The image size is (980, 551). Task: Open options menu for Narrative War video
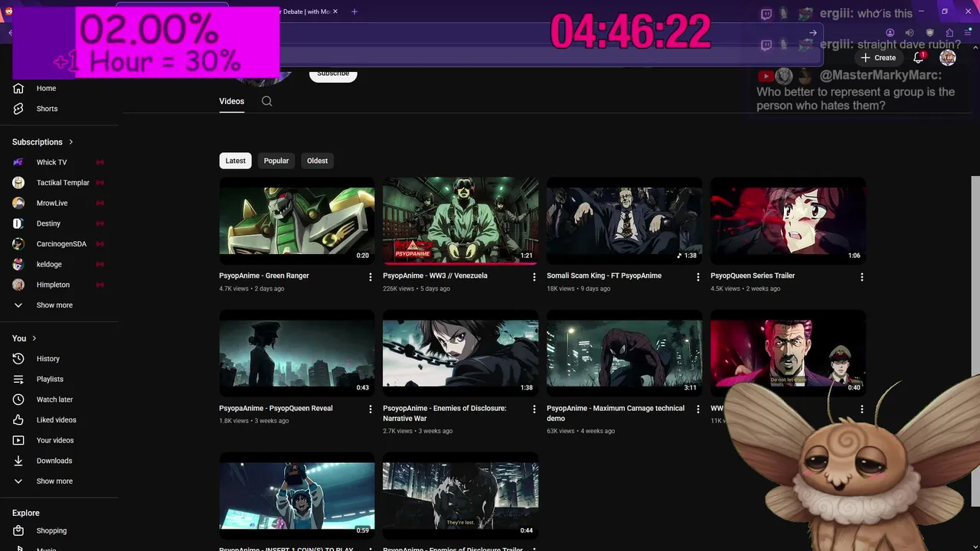click(534, 409)
